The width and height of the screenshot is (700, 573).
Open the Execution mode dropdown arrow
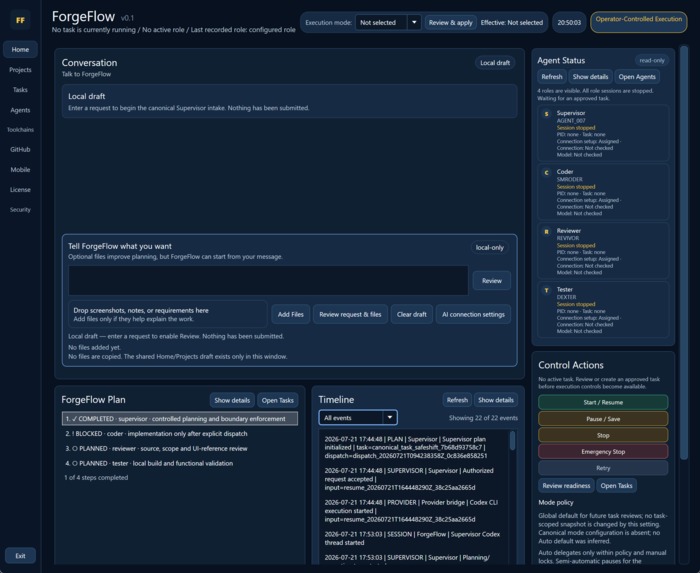pyautogui.click(x=414, y=22)
